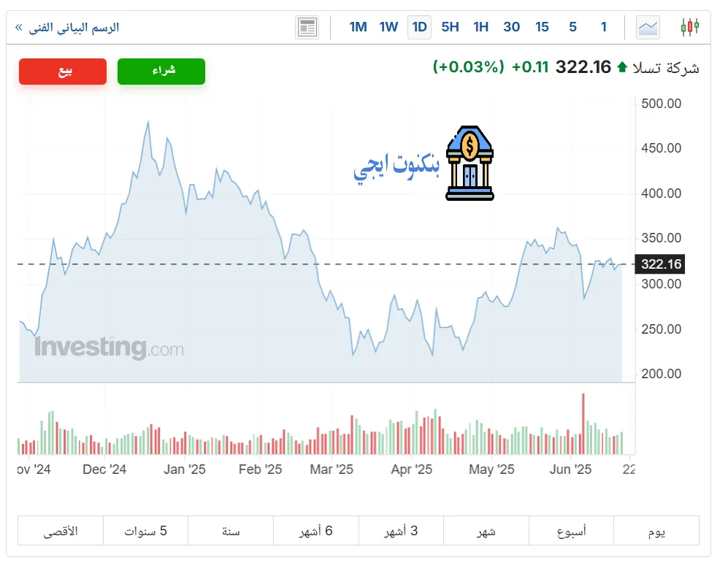Select the 1M interval
The height and width of the screenshot is (571, 728).
pos(358,27)
